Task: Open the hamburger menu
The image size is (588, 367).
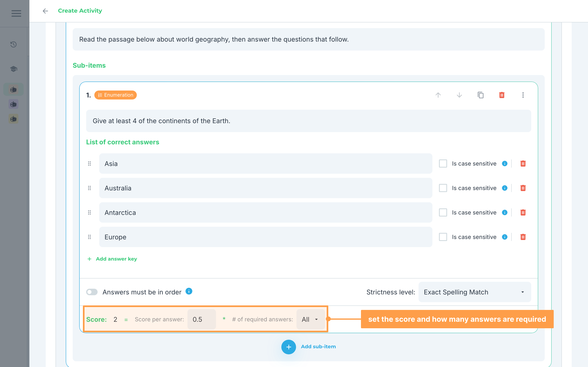Action: coord(16,13)
